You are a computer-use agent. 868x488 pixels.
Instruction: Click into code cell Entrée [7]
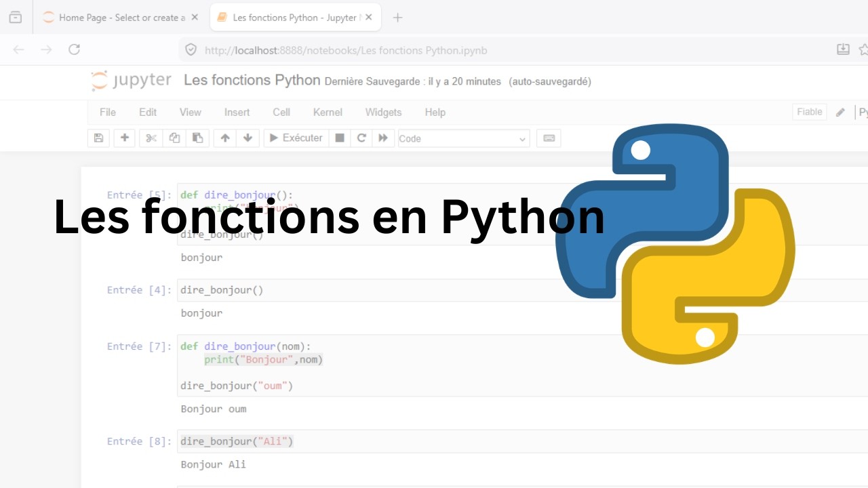pos(522,366)
